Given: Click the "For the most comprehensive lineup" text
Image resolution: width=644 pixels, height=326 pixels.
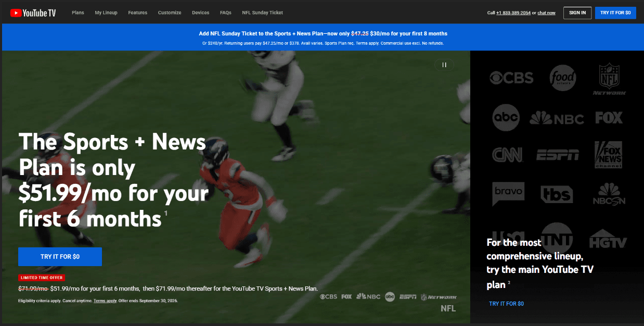Looking at the screenshot, I should 540,264.
